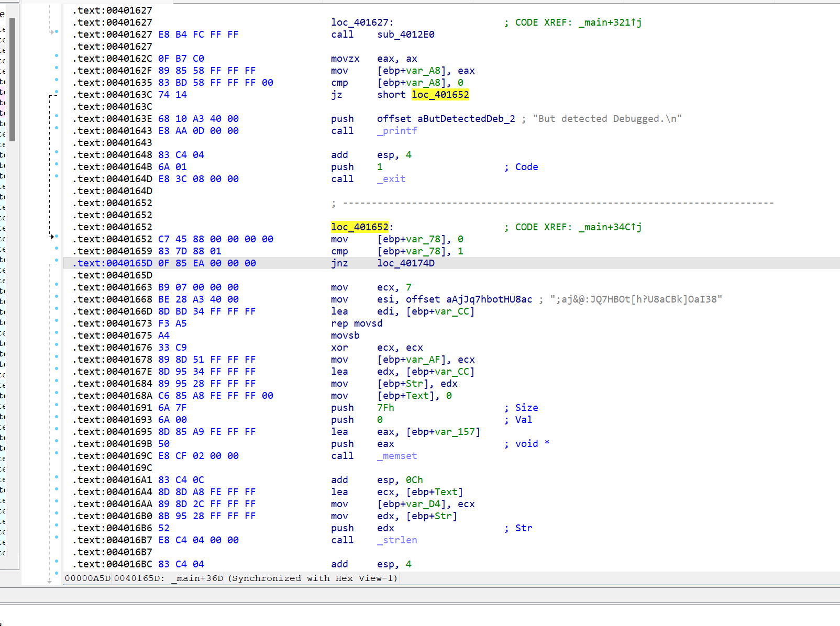840x626 pixels.
Task: Click the "; Str" comment beside push edx
Action: [x=518, y=528]
